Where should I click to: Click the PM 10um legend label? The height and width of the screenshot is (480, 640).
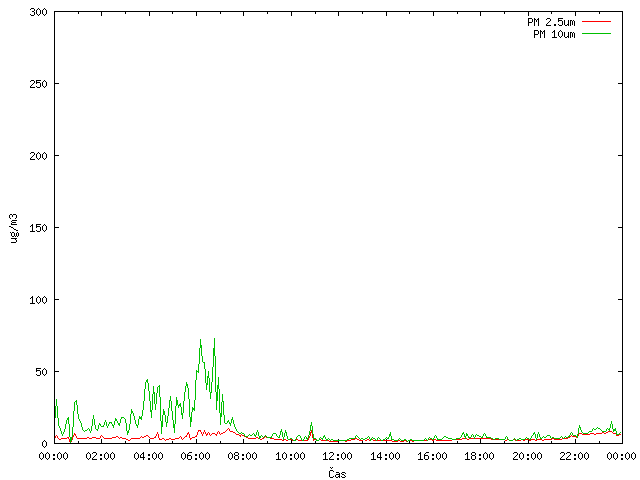[x=554, y=34]
